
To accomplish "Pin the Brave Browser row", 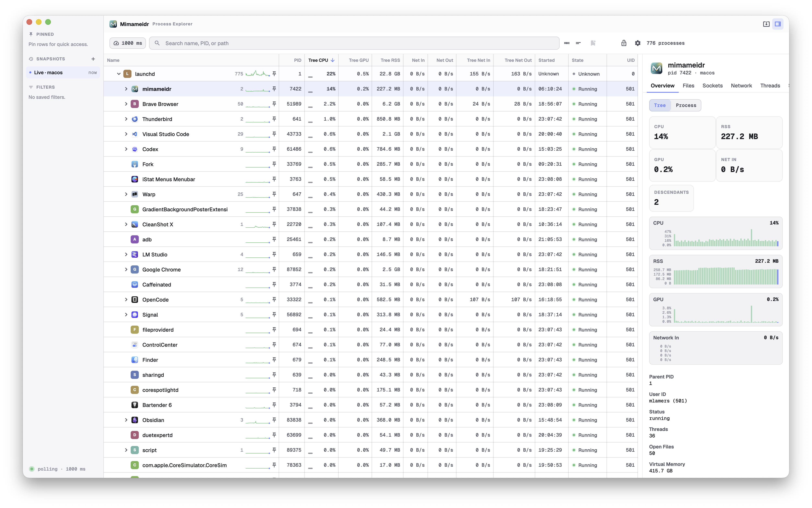I will tap(274, 104).
